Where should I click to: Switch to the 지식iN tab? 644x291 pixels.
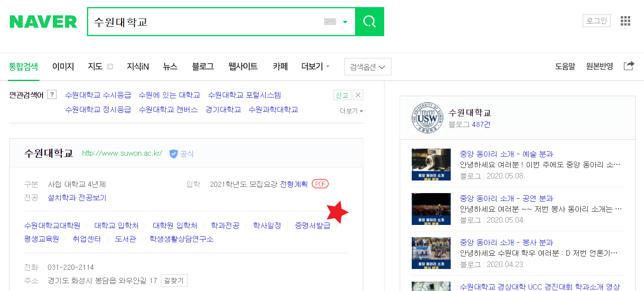coord(138,66)
